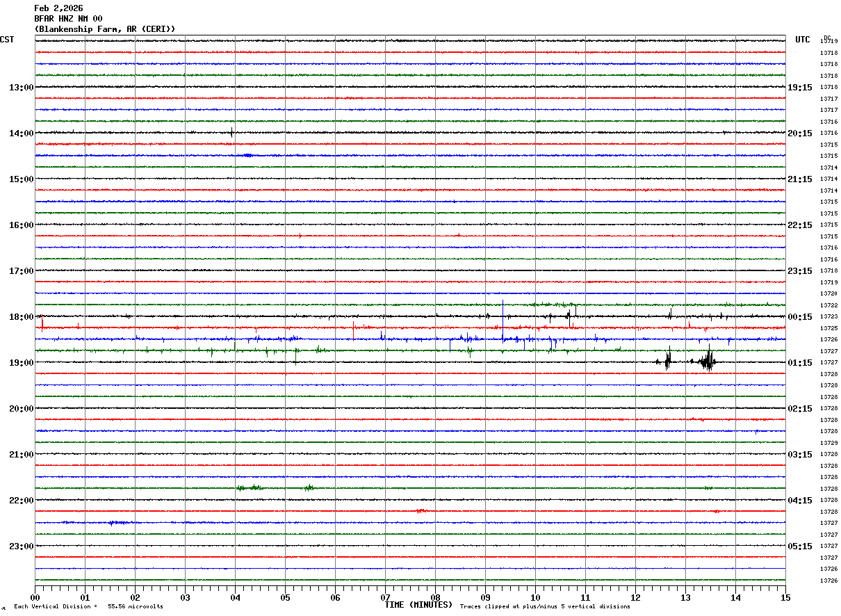Select the 16:00 CST time label
841x616 pixels.
[x=21, y=225]
